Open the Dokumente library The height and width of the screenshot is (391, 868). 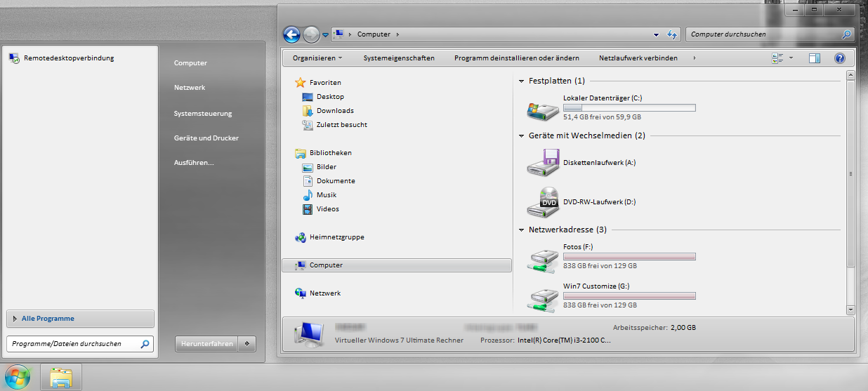(x=336, y=181)
